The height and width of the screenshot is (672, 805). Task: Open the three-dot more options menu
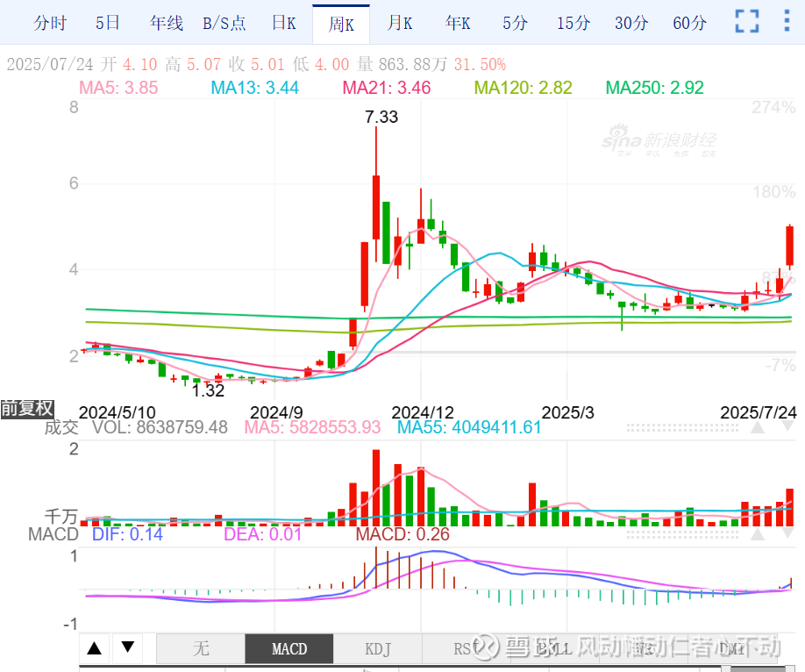point(787,21)
